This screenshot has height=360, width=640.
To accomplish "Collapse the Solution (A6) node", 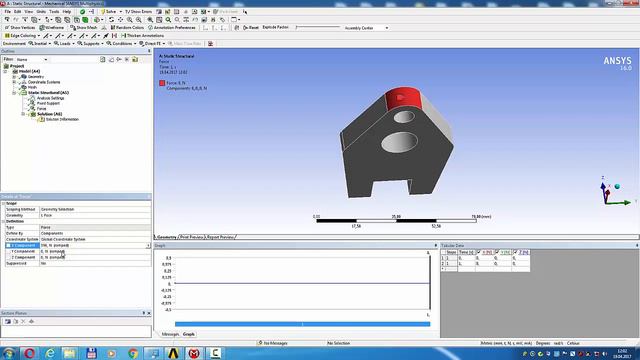I will point(23,114).
